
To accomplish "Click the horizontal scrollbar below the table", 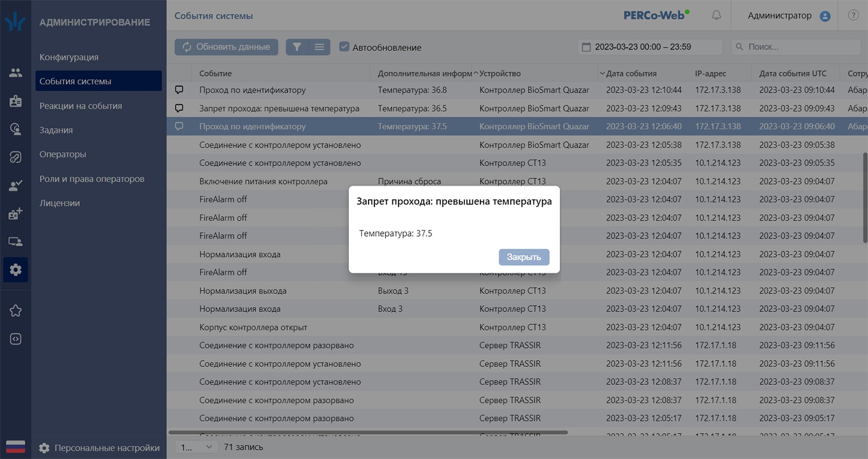I will (x=368, y=432).
